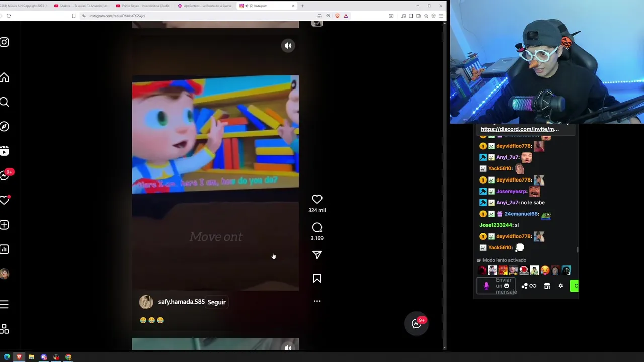Switch to AppSorteos La Ruleta tab
Image resolution: width=644 pixels, height=362 pixels.
tap(205, 6)
